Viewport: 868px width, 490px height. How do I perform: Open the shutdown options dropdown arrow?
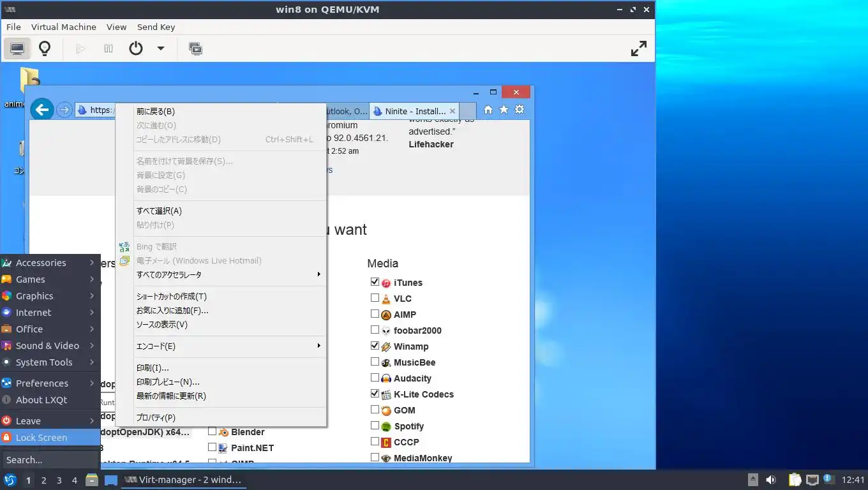point(161,48)
